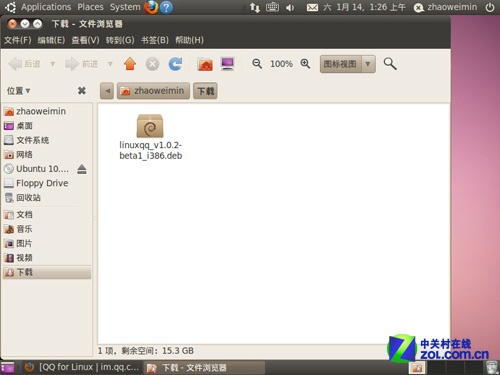Image resolution: width=500 pixels, height=375 pixels.
Task: Expand the 位置 side pane selector
Action: (19, 91)
